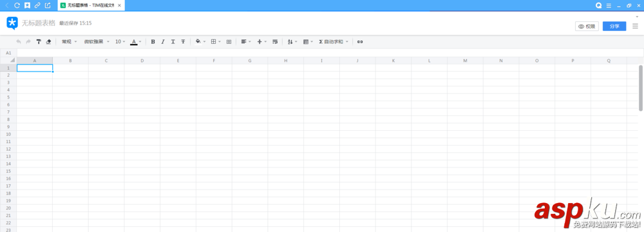Select row 12 header
Image resolution: width=644 pixels, height=232 pixels.
[x=8, y=149]
